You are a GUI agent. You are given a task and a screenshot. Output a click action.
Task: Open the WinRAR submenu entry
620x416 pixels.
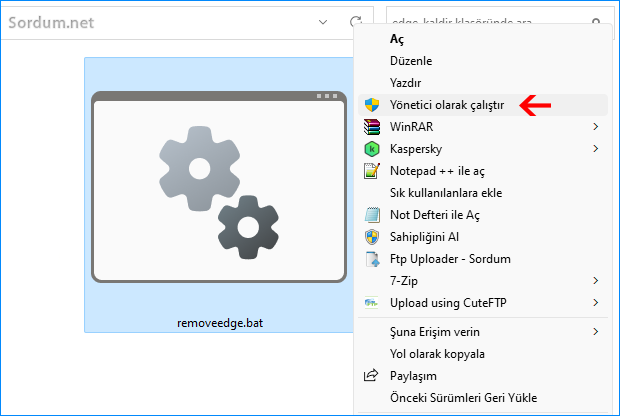click(482, 127)
